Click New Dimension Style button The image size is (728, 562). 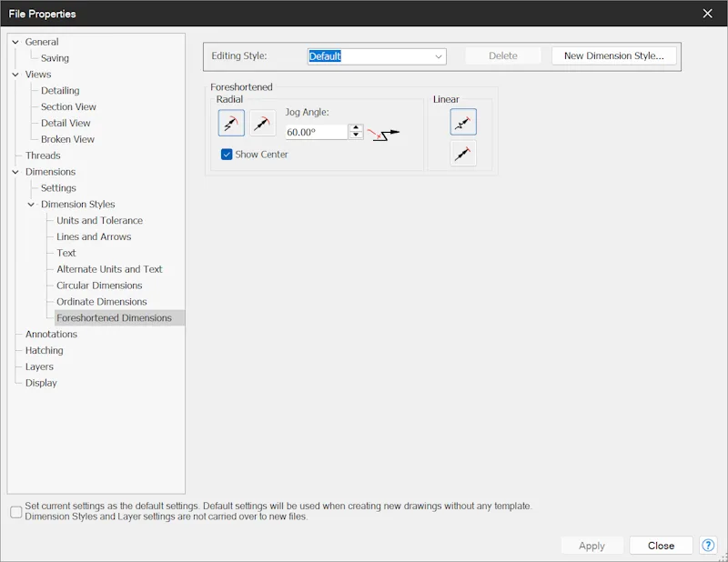click(x=613, y=55)
